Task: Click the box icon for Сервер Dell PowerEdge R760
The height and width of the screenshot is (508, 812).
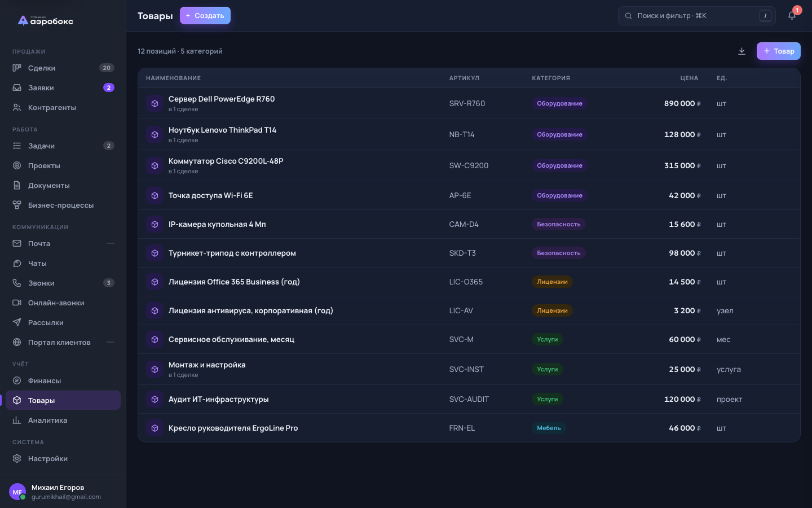Action: pos(155,103)
